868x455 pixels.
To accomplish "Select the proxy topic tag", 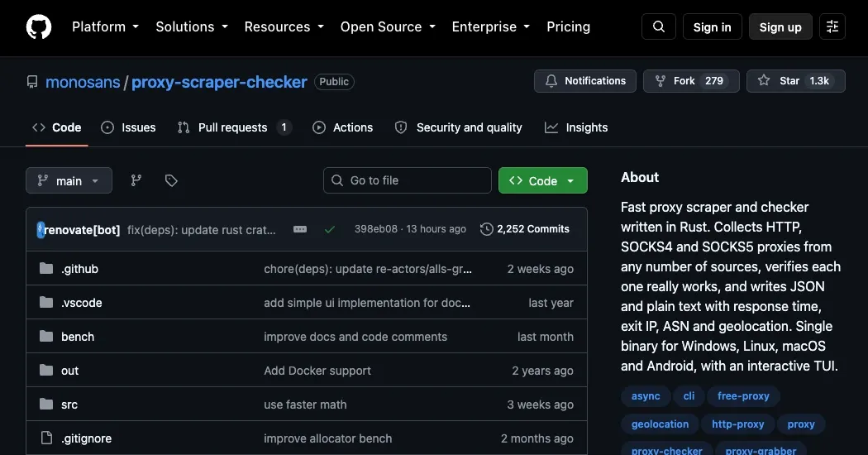I will tap(801, 424).
